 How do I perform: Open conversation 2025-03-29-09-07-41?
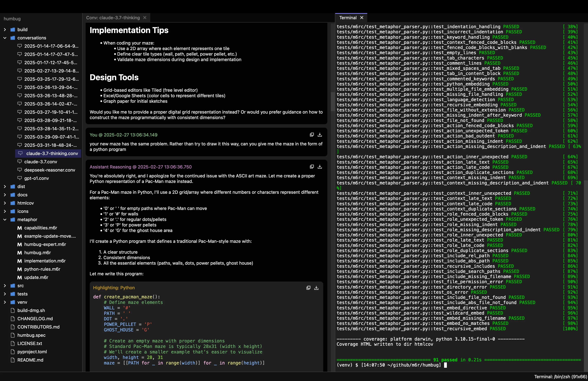pos(48,137)
